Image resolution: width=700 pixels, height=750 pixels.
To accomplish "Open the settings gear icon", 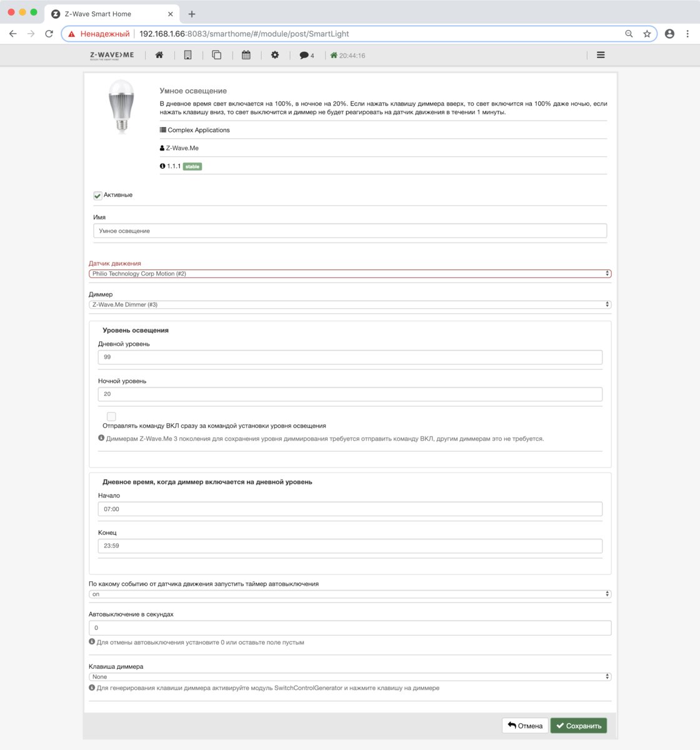I will 275,55.
